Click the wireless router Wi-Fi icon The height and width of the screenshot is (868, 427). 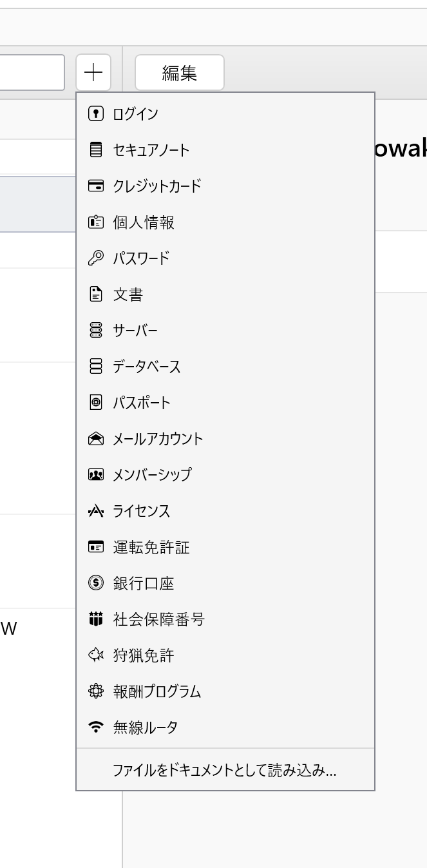click(95, 728)
